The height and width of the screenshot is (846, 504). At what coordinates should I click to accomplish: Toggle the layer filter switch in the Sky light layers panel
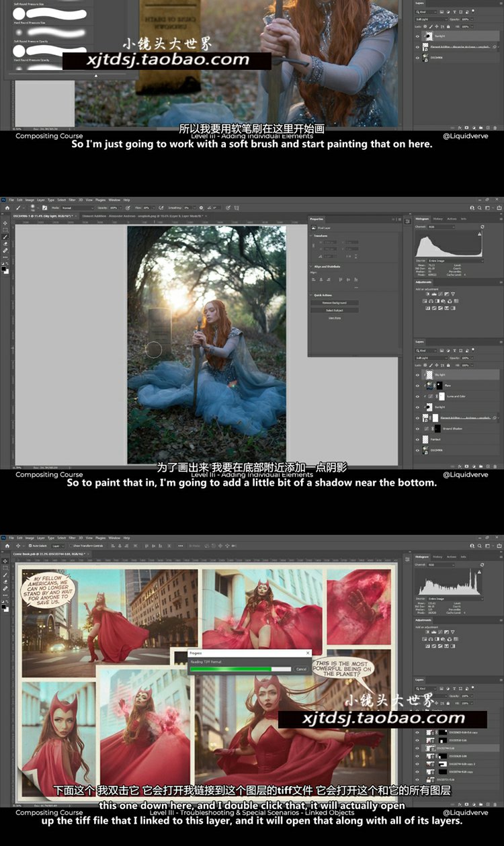(473, 349)
